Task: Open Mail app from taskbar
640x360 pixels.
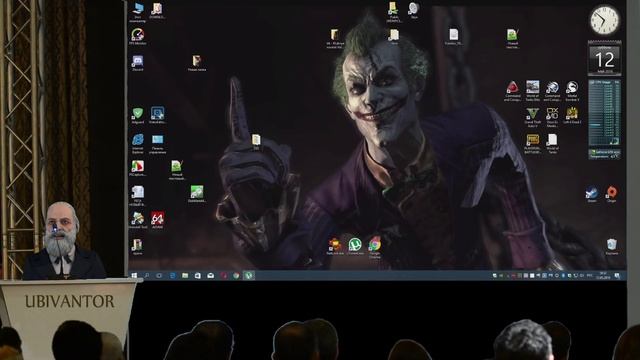Action: (x=210, y=276)
